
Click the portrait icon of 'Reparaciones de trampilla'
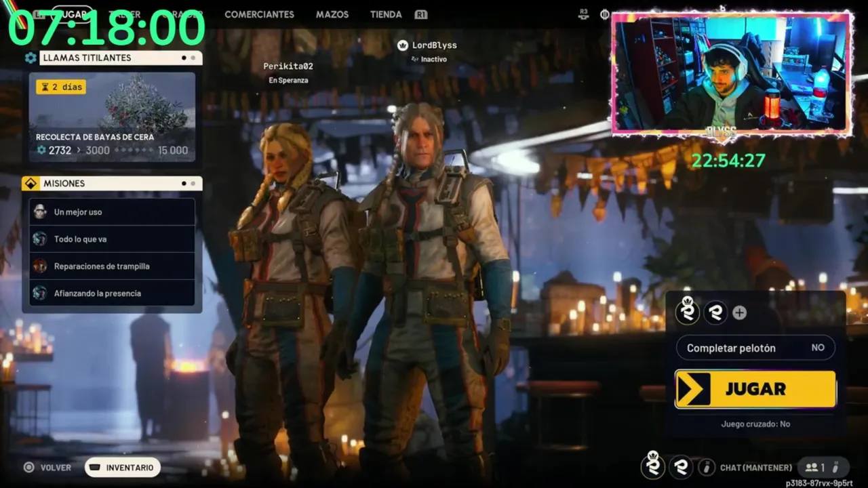(x=40, y=266)
